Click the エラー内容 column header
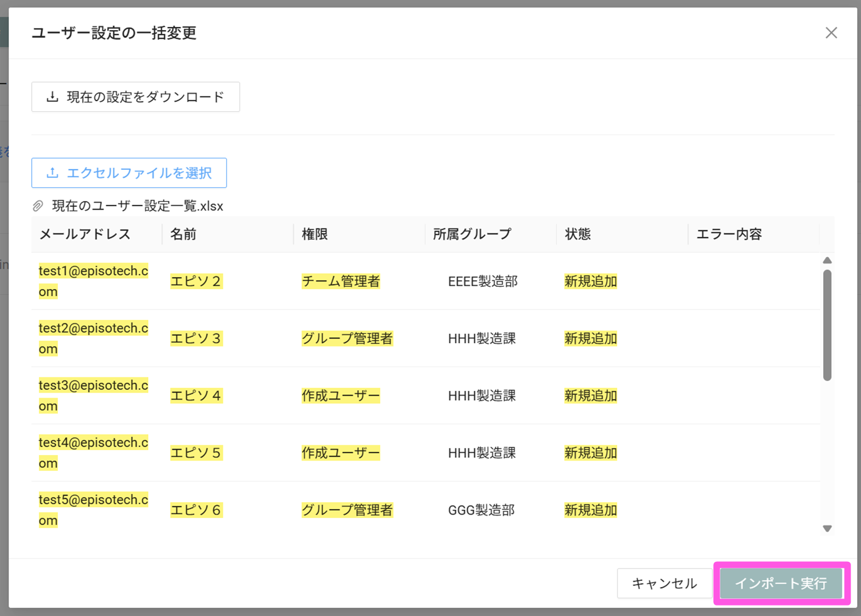Image resolution: width=861 pixels, height=616 pixels. pyautogui.click(x=729, y=234)
